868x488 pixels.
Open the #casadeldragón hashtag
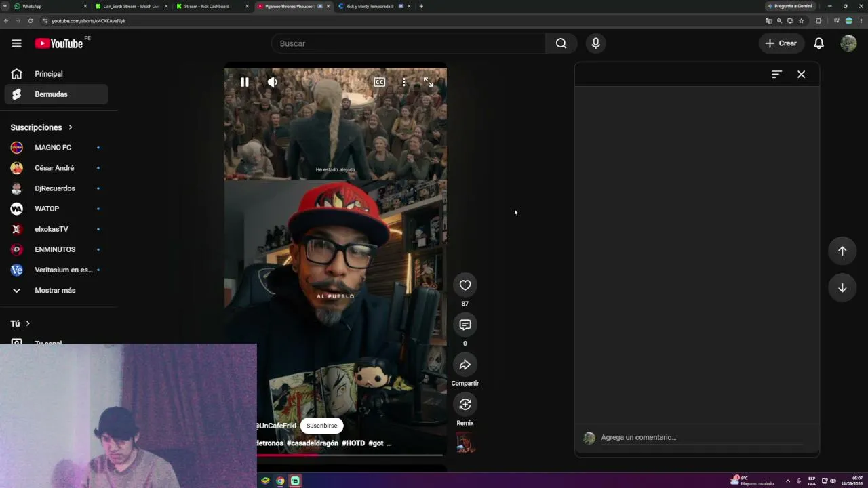pos(313,443)
